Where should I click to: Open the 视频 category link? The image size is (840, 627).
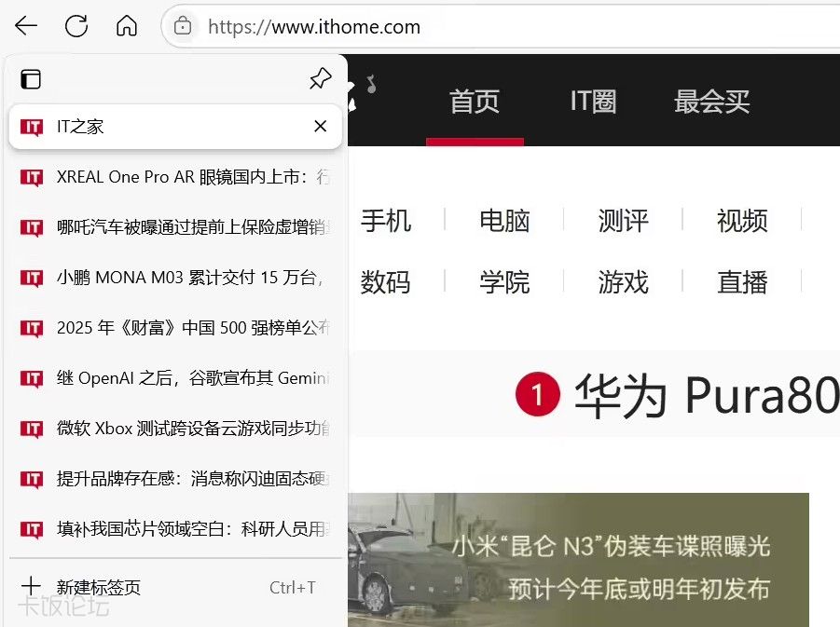742,221
